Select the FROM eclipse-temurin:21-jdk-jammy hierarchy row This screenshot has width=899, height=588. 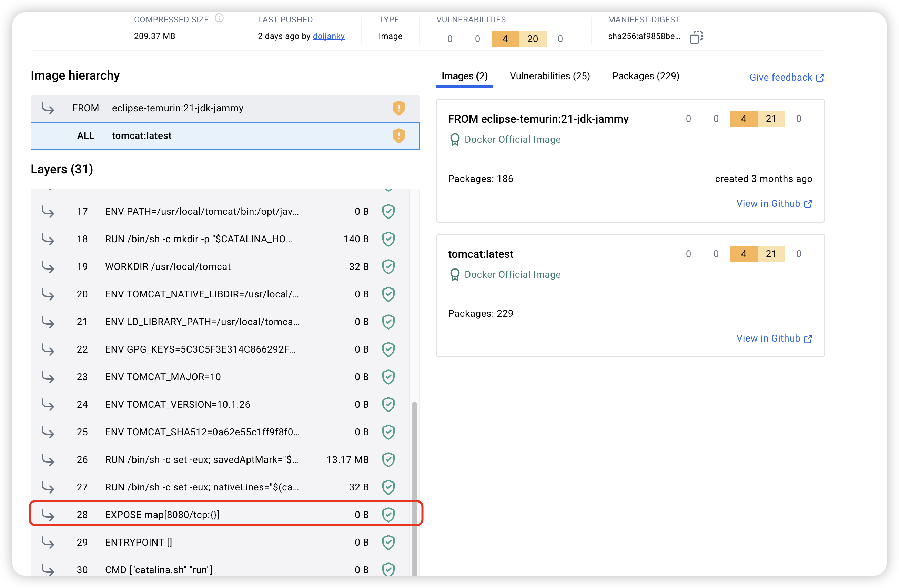[x=178, y=108]
